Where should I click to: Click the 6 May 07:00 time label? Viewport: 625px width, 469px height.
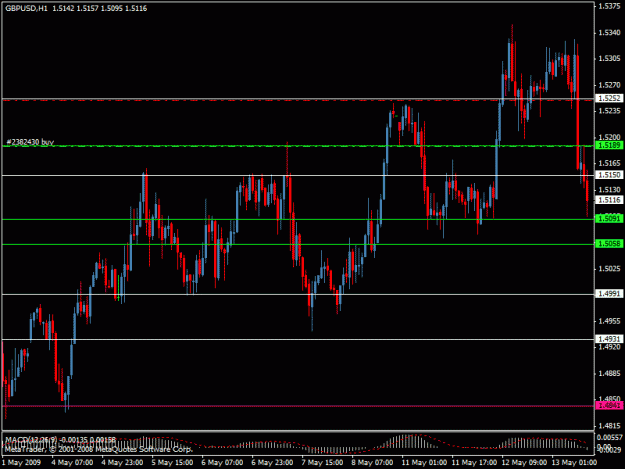[222, 463]
